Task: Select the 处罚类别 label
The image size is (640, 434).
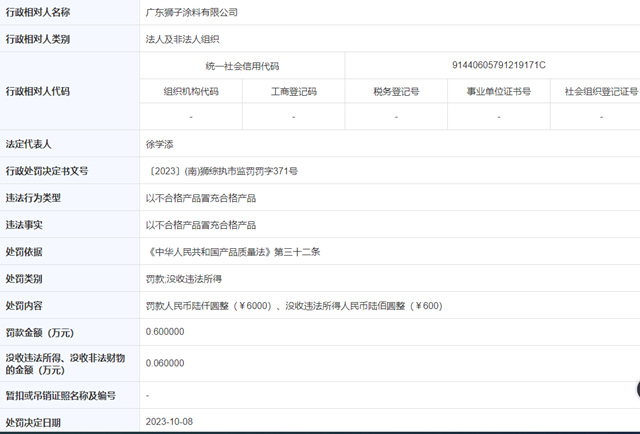Action: 24,279
